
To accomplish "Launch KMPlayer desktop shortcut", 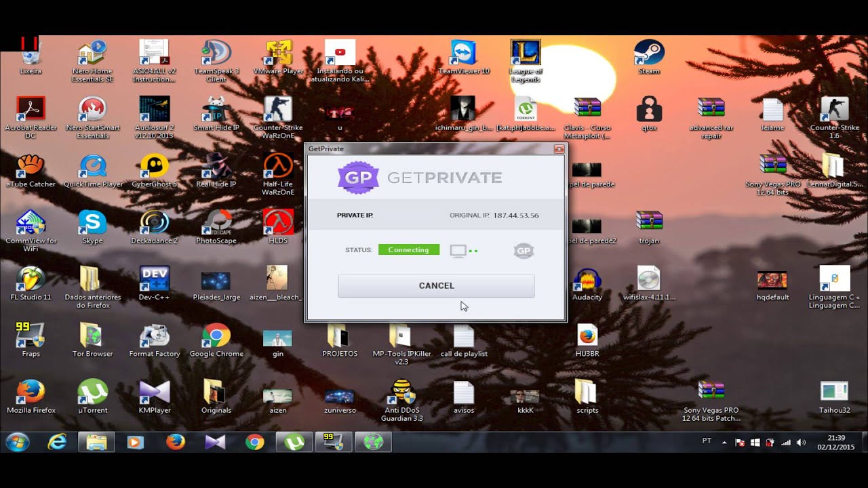I will 155,396.
